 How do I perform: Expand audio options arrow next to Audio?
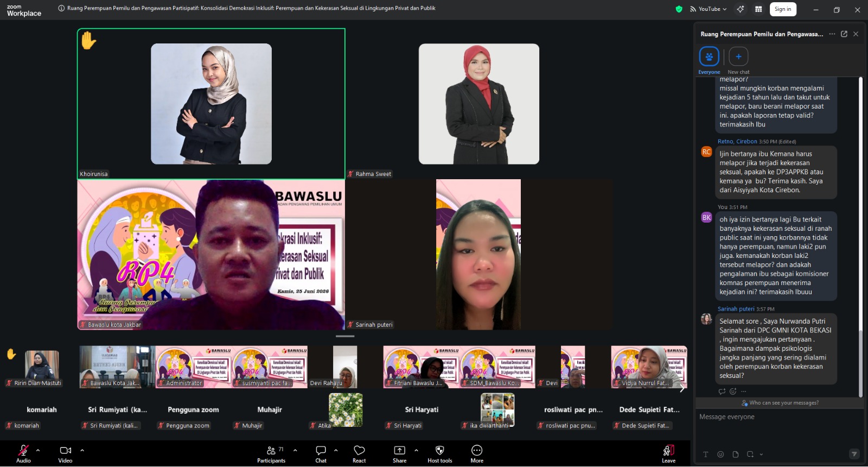coord(38,450)
